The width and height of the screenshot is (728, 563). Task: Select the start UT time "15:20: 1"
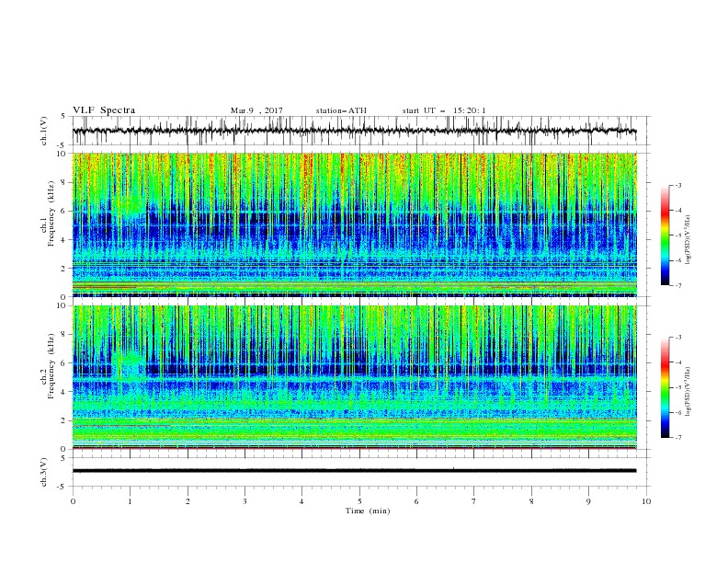point(470,110)
